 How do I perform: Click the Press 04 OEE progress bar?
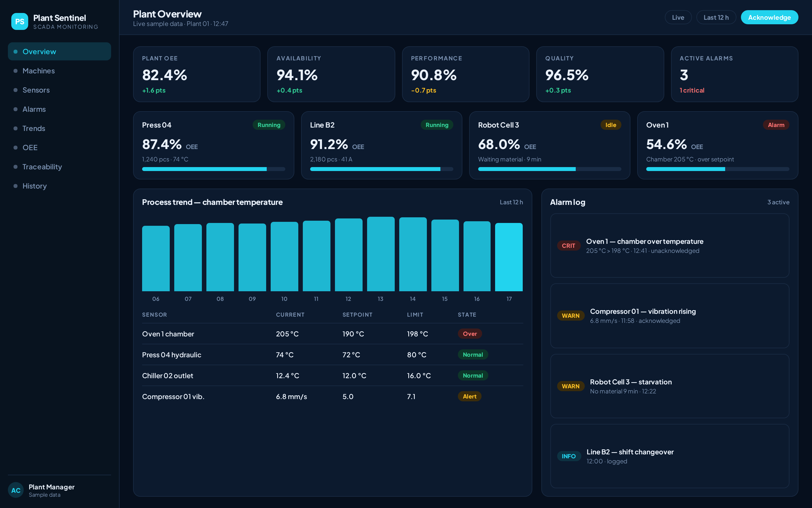213,169
